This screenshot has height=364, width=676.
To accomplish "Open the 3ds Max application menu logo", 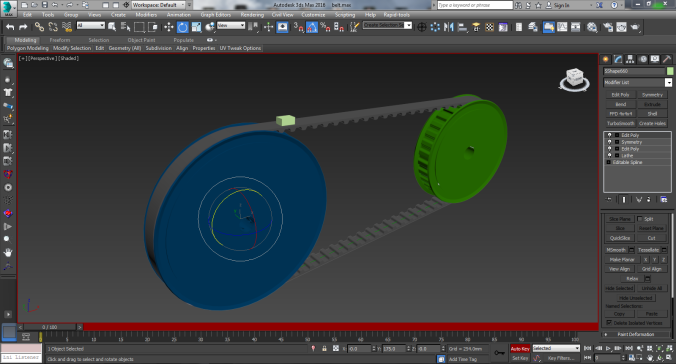I will pyautogui.click(x=9, y=8).
